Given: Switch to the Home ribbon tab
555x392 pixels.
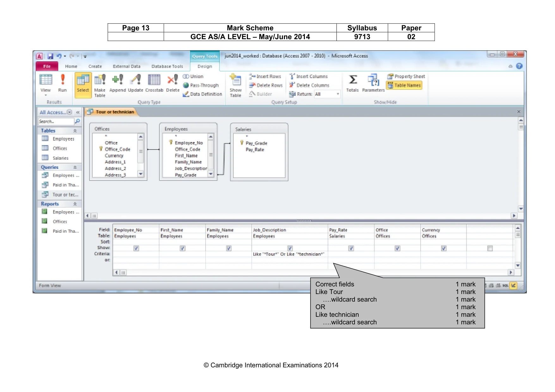Looking at the screenshot, I should click(x=71, y=66).
